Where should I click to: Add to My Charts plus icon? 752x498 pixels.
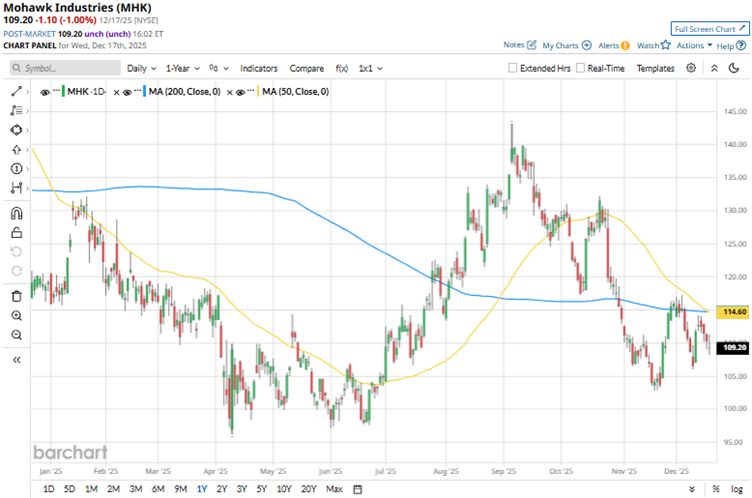pos(587,45)
